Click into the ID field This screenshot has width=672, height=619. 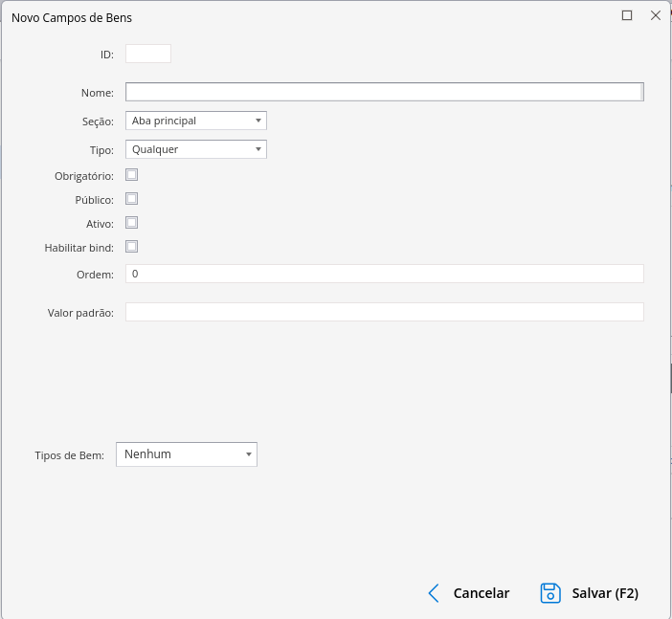[148, 55]
